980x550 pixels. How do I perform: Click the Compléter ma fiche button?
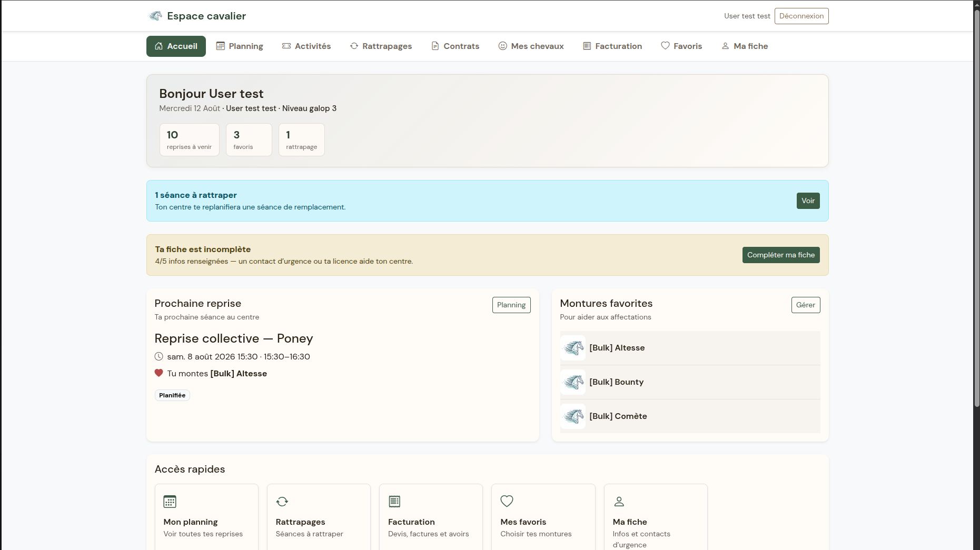(x=781, y=255)
